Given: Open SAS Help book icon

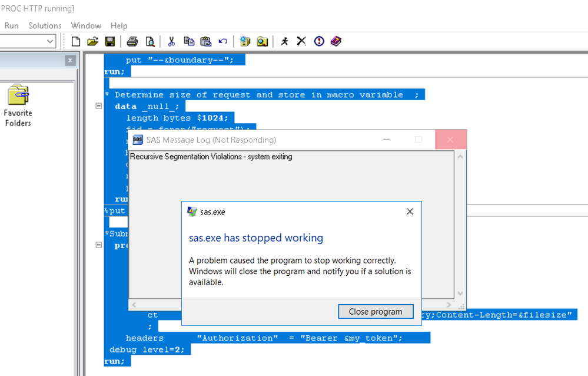Looking at the screenshot, I should click(x=336, y=41).
